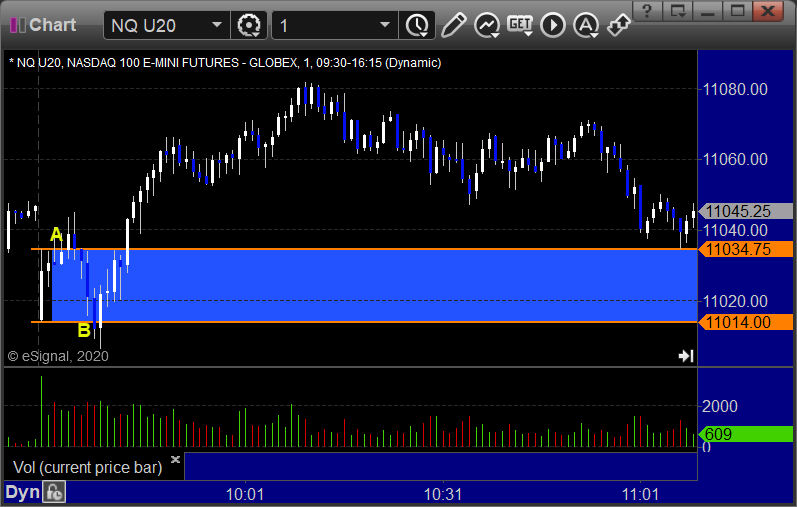797x507 pixels.
Task: Click the 11080.00 price axis label
Action: [x=735, y=90]
